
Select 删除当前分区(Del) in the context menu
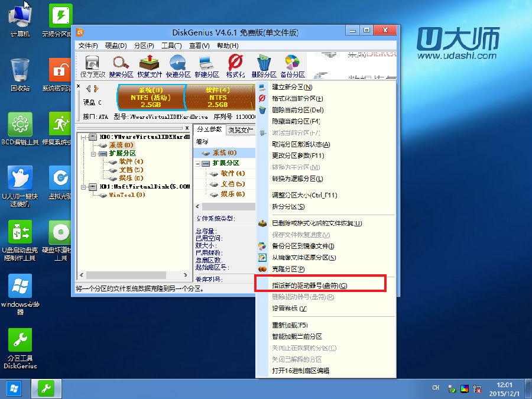pos(297,110)
